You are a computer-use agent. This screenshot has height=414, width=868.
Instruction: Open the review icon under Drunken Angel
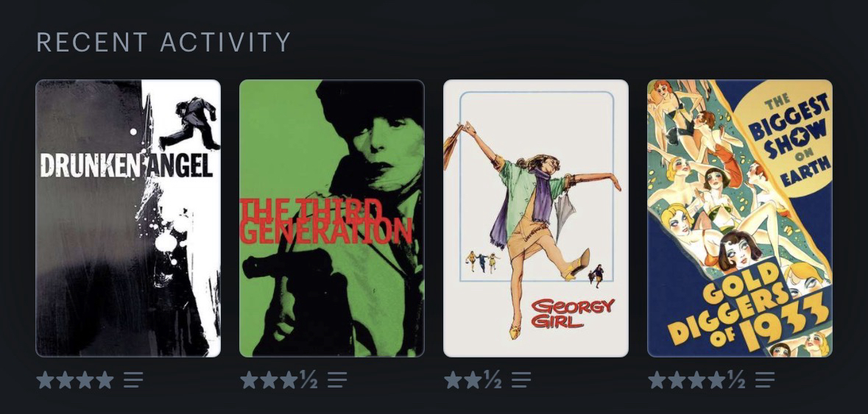tap(133, 379)
